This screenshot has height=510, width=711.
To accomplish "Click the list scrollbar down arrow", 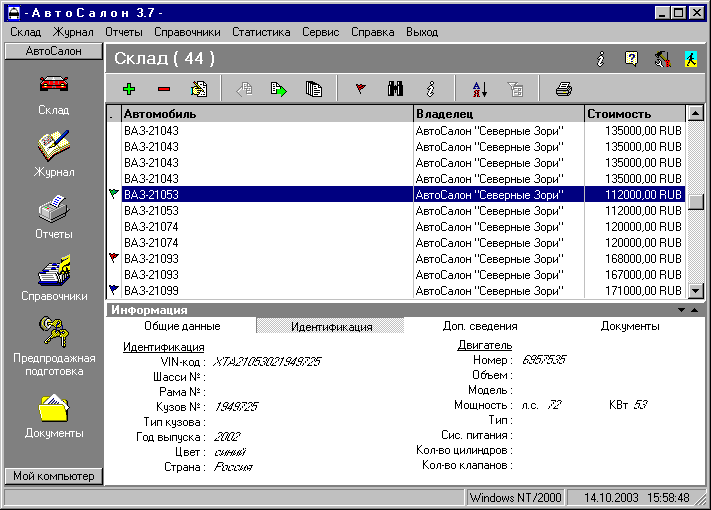I will tap(696, 290).
